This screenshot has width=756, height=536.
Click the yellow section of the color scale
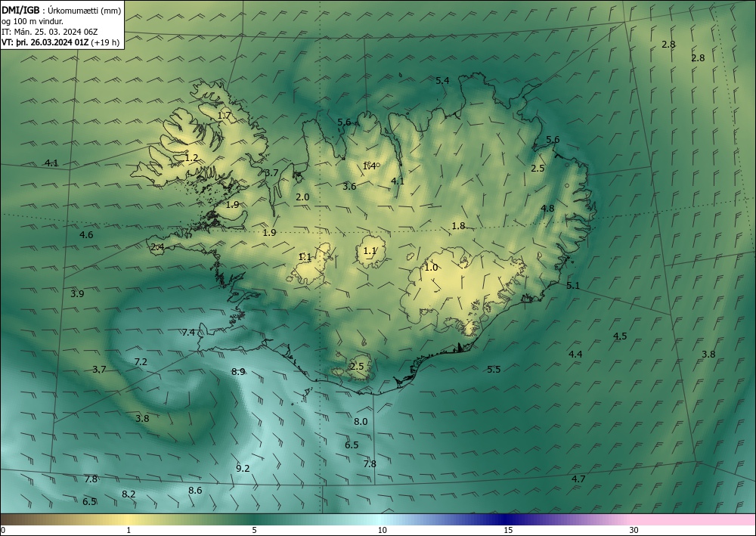pyautogui.click(x=126, y=519)
